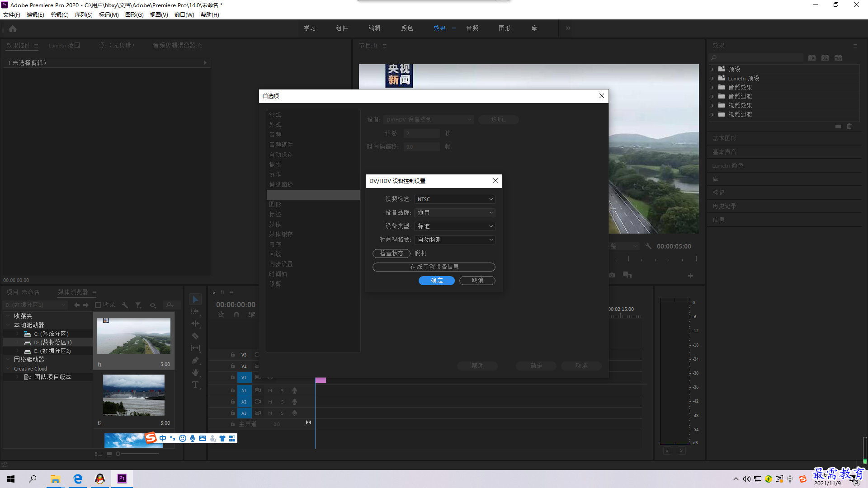Expand the 预设 effects folder
This screenshot has height=488, width=868.
tap(712, 69)
